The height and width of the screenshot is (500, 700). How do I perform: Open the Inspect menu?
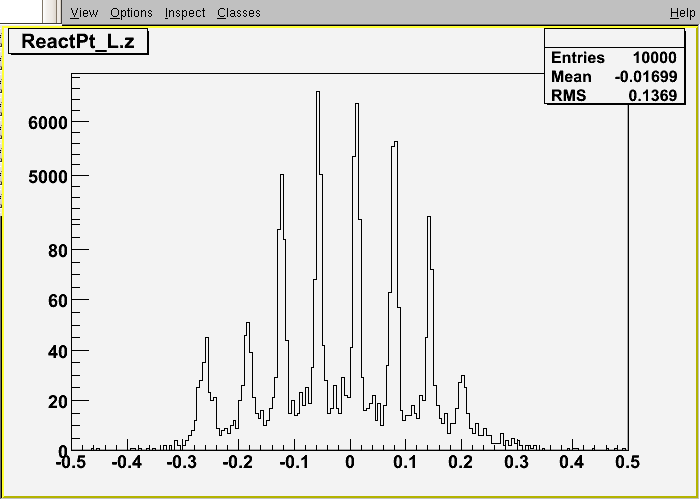[185, 13]
